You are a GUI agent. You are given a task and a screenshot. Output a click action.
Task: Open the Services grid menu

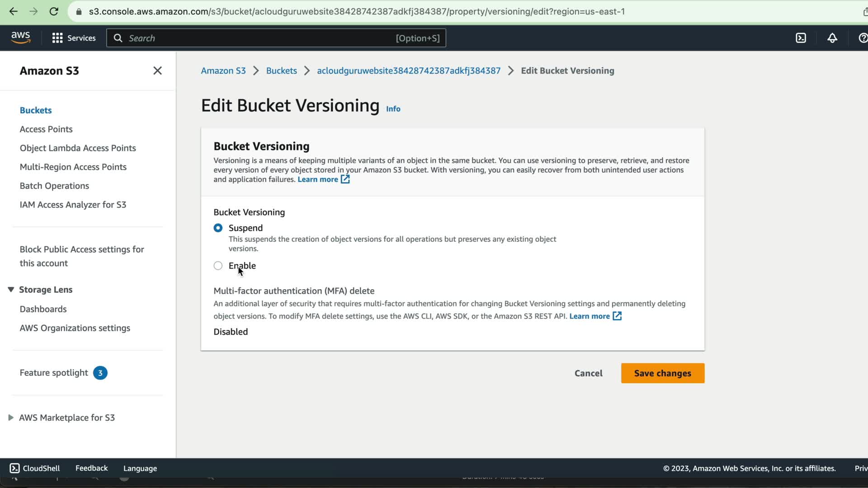click(x=74, y=38)
